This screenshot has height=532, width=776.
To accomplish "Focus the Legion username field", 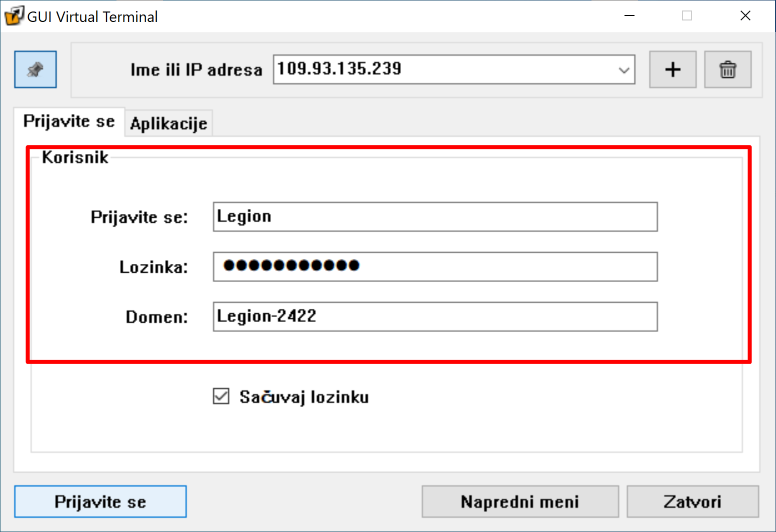I will click(435, 217).
